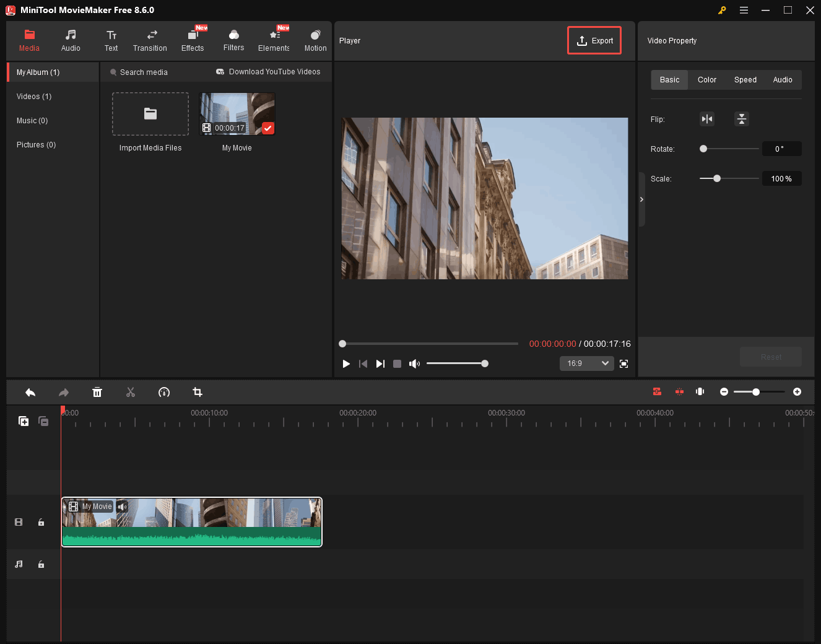
Task: Switch to the Text tab
Action: pyautogui.click(x=111, y=41)
